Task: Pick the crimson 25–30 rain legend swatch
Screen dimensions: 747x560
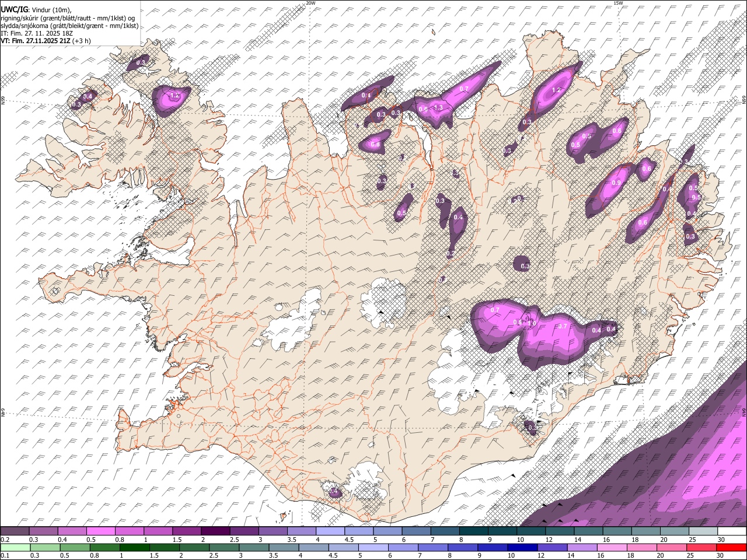Action: [x=702, y=547]
